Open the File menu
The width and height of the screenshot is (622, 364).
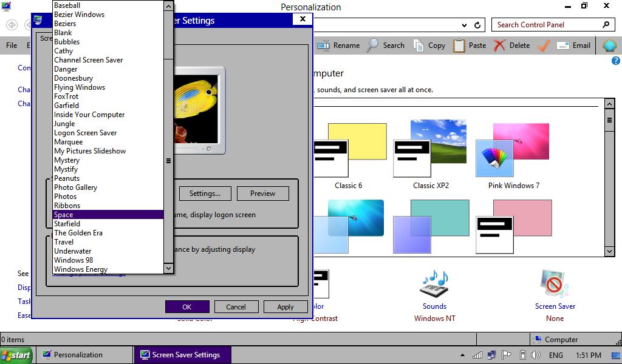12,45
